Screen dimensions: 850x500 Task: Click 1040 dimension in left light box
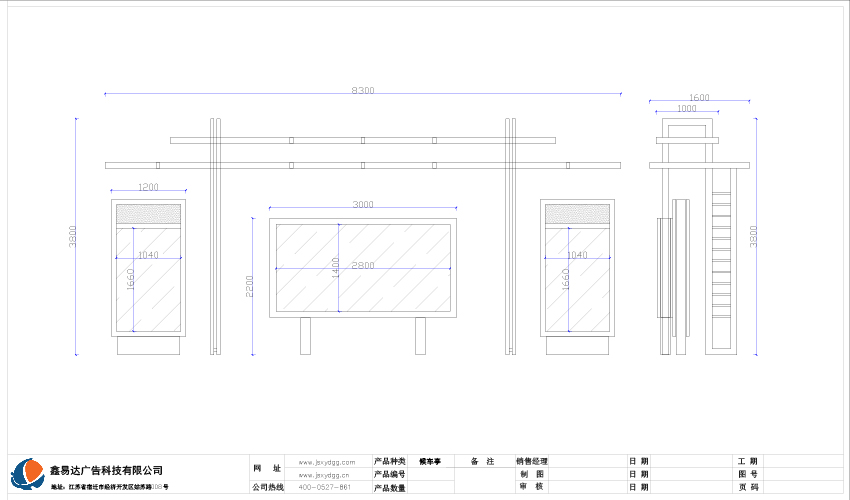pos(148,255)
